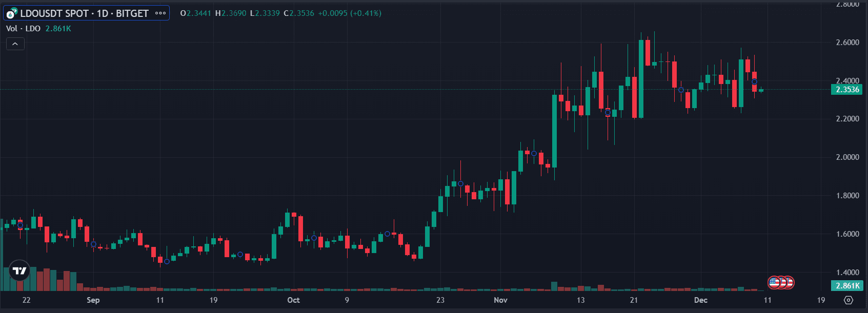This screenshot has height=313, width=868.
Task: Select the Vol · LDO indicator legend
Action: pyautogui.click(x=23, y=29)
